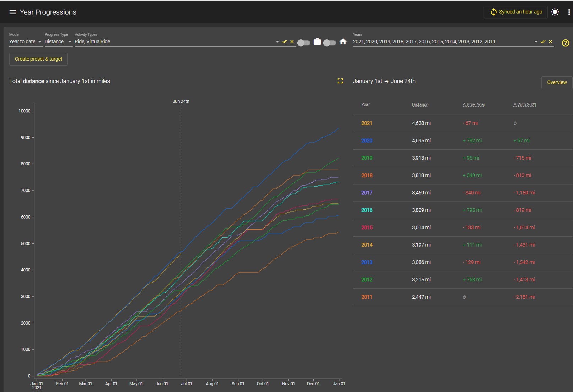Click the sync refresh icon
Viewport: 573px width, 392px height.
click(x=493, y=12)
